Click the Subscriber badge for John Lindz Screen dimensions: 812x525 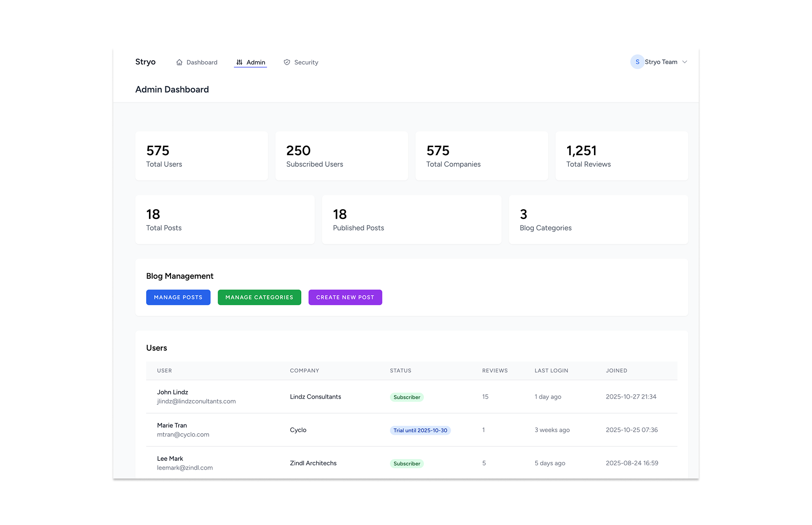pos(406,397)
